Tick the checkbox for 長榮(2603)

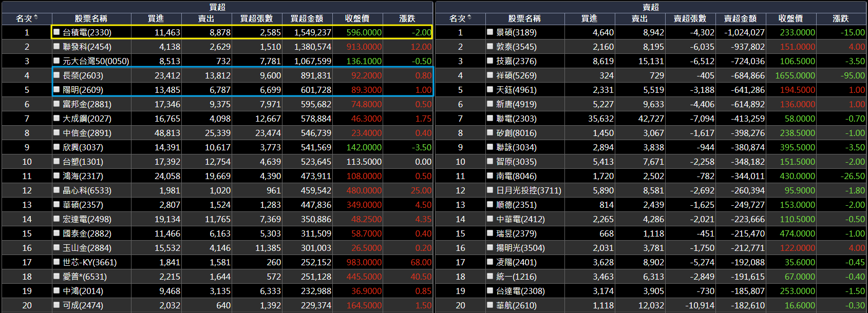[x=56, y=75]
